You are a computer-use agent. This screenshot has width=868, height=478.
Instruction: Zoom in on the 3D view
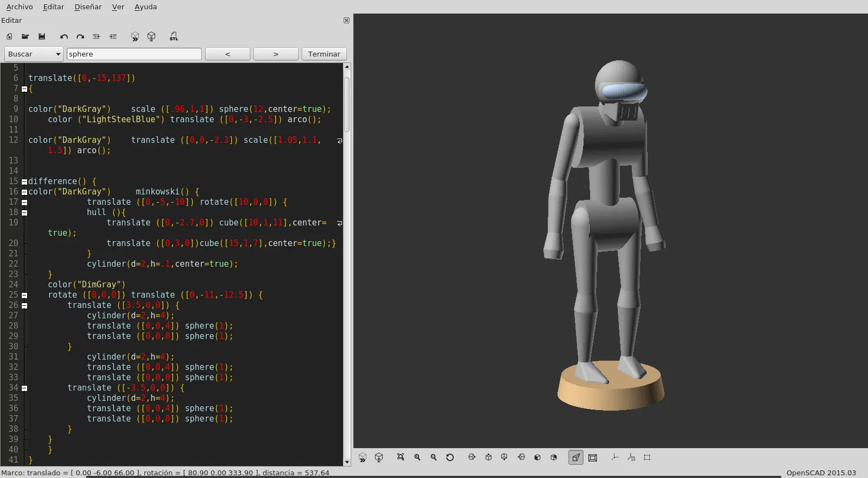pos(417,457)
